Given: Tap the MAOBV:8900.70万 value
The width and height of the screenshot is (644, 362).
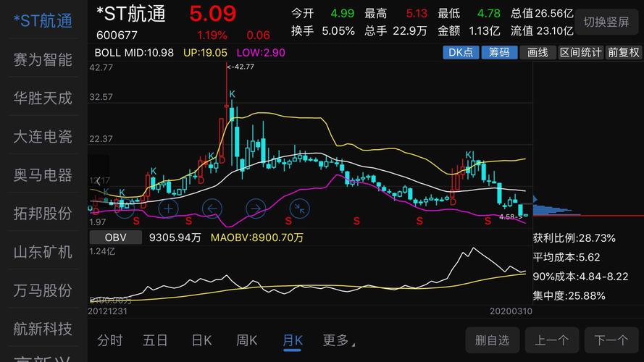Looking at the screenshot, I should tap(256, 237).
